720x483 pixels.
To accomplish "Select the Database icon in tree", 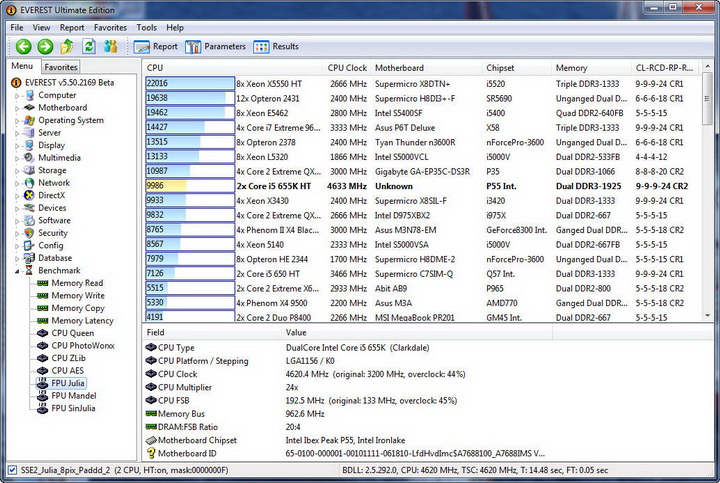I will 29,258.
